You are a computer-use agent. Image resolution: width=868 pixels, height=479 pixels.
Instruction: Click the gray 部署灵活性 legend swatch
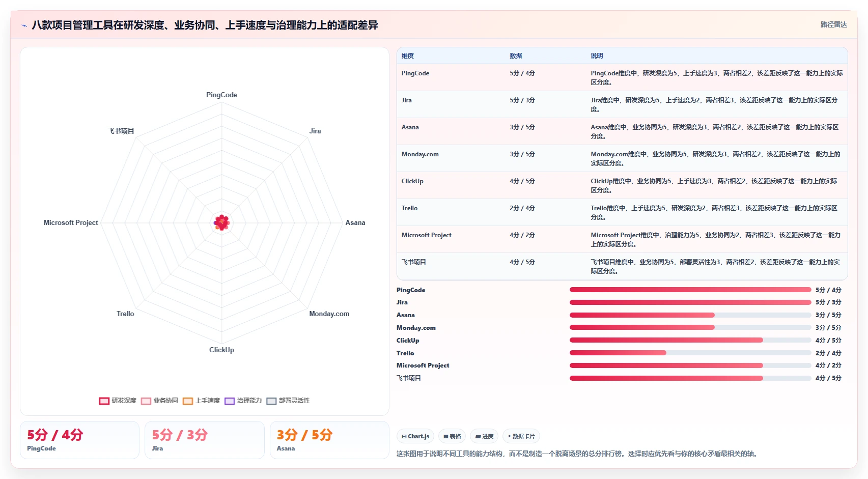pyautogui.click(x=271, y=401)
